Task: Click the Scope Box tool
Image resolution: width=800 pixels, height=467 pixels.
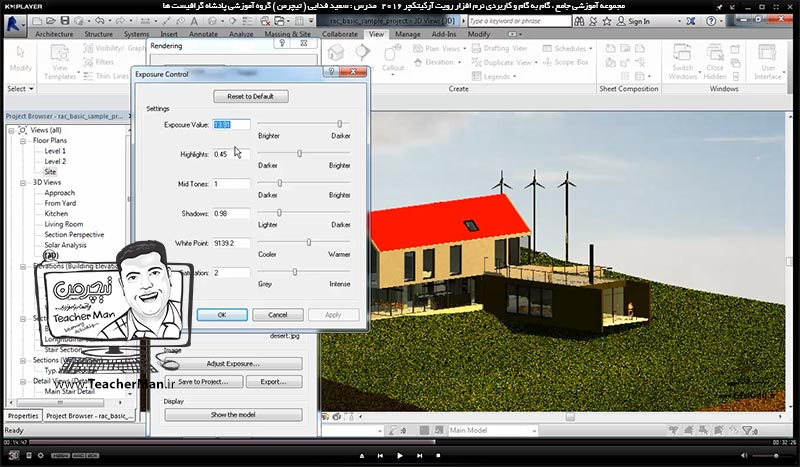Action: pos(565,62)
